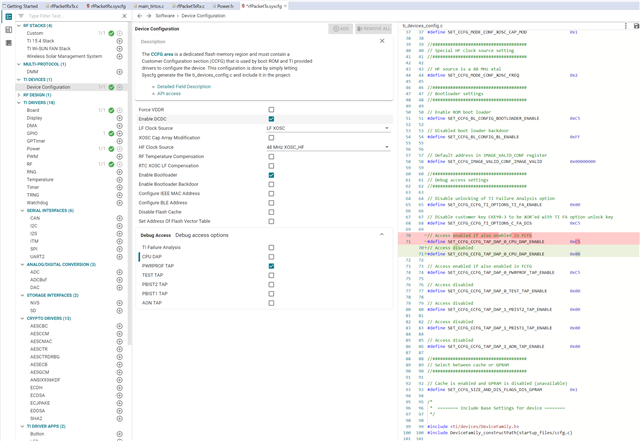Uncheck the PWRPROF TAP checkbox
The height and width of the screenshot is (441, 640).
[x=271, y=266]
